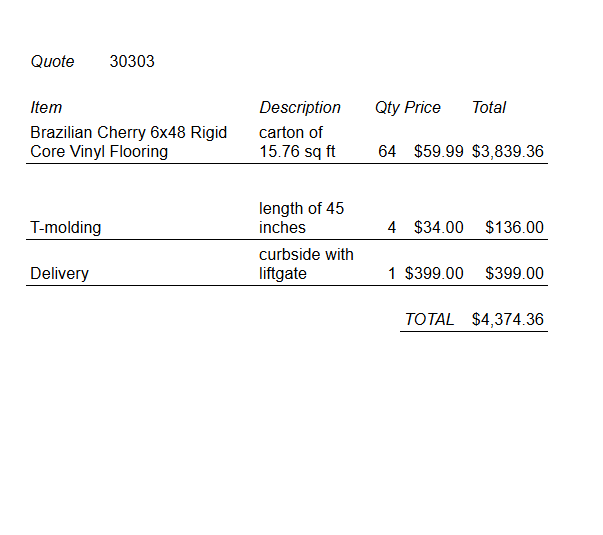The height and width of the screenshot is (535, 603).
Task: Click the curbside with liftgate description
Action: pyautogui.click(x=306, y=264)
